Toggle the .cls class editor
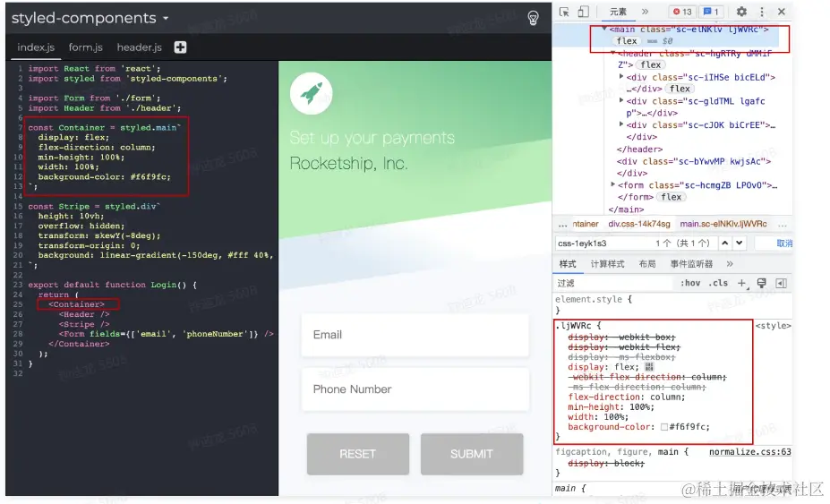Screen dimensions: 830x504 (718, 283)
